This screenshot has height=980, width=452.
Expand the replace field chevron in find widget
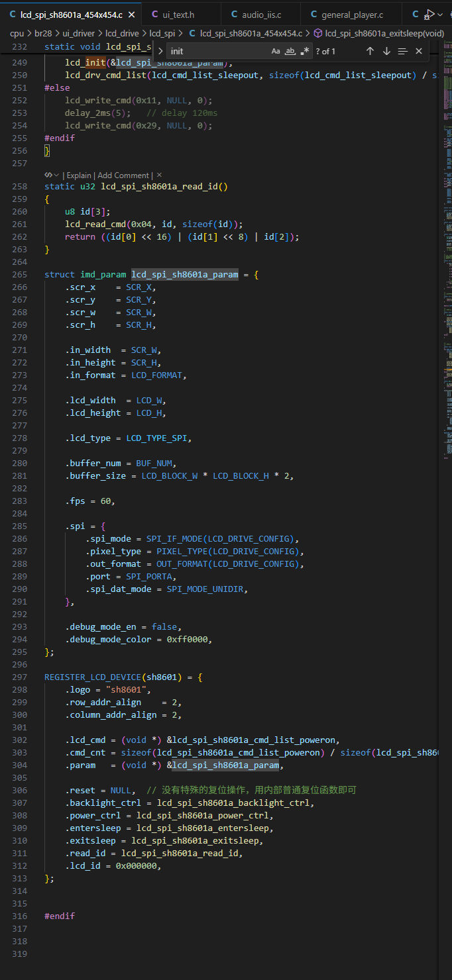(x=160, y=51)
